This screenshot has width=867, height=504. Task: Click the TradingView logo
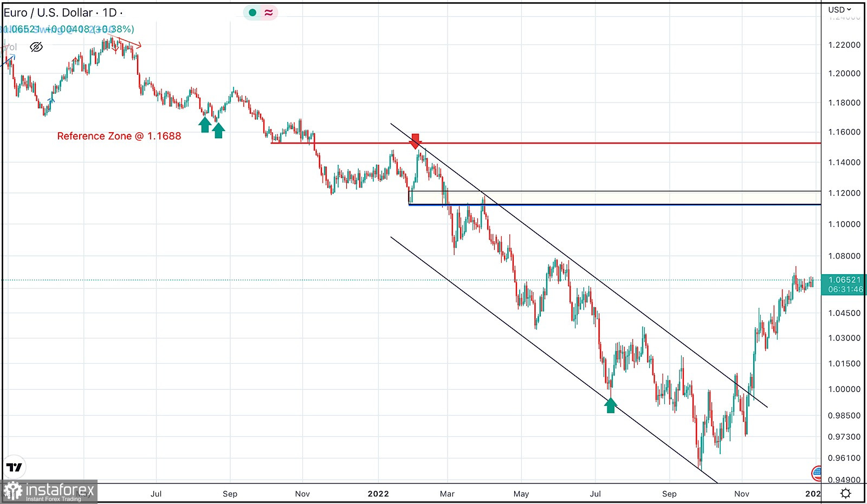click(x=15, y=467)
